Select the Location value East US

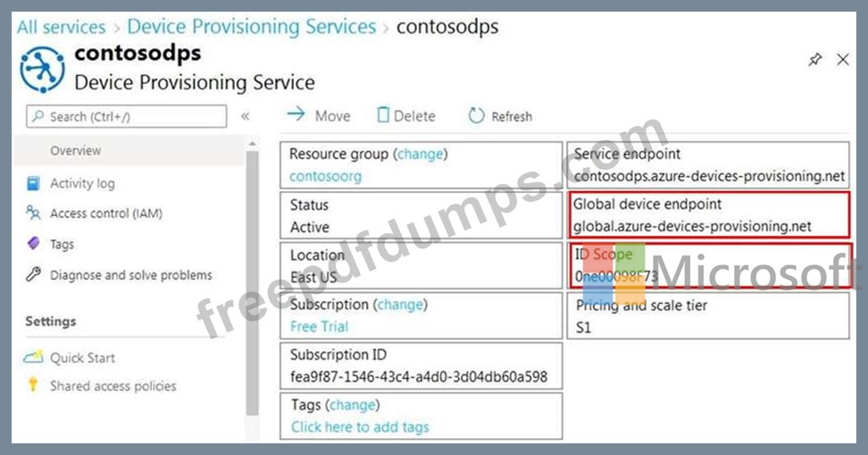313,277
